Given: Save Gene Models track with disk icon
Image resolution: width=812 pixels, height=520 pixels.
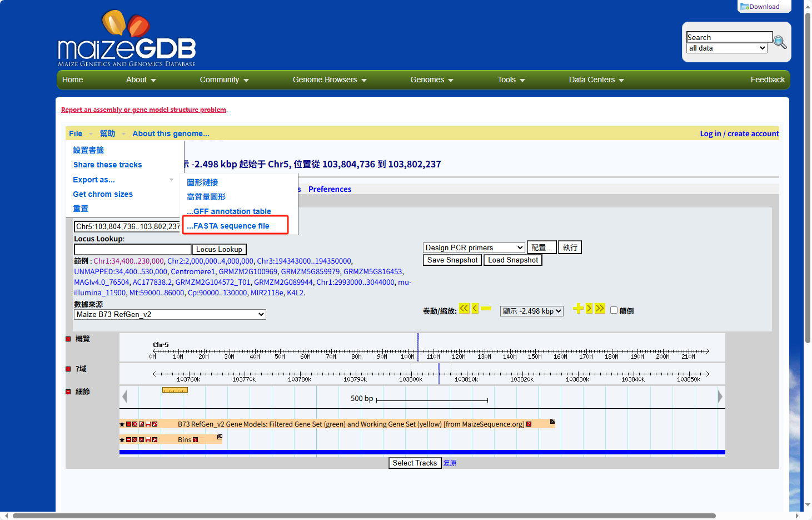Looking at the screenshot, I should click(148, 424).
